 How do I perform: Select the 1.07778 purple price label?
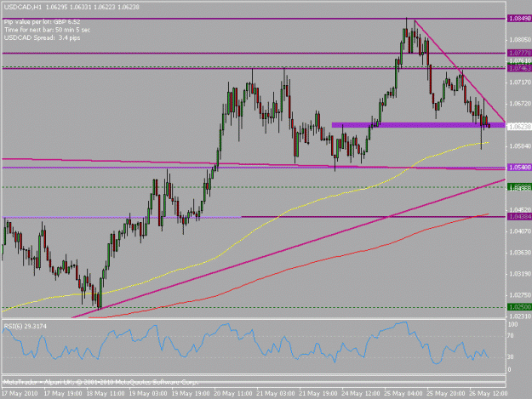tap(519, 53)
